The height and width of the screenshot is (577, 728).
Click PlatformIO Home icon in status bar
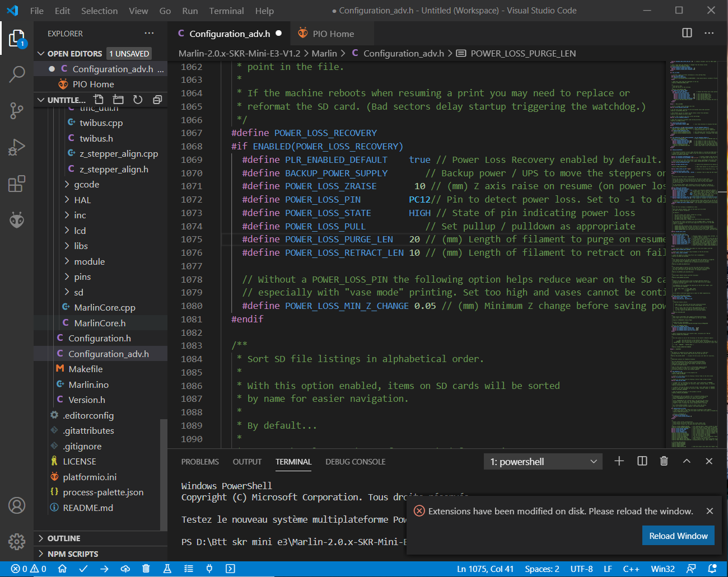(x=62, y=569)
